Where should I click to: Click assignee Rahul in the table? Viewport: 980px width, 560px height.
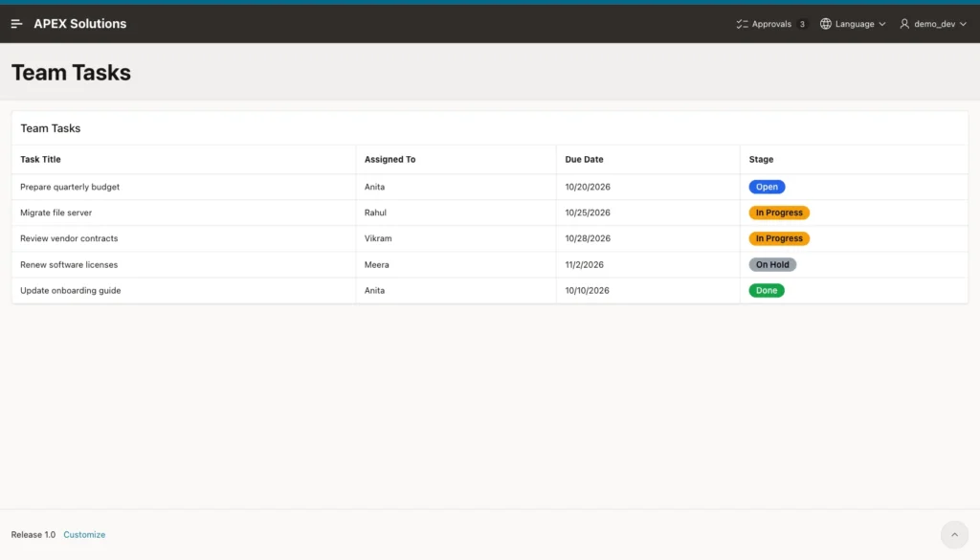click(375, 213)
